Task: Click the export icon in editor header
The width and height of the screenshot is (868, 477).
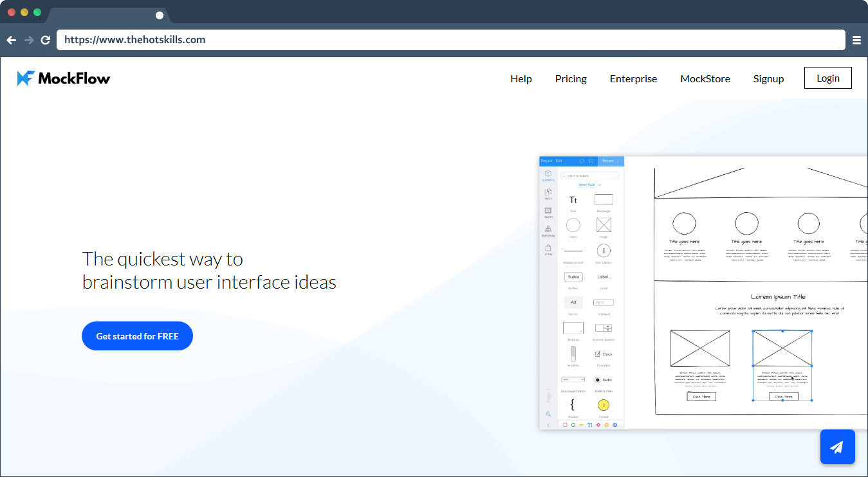Action: (591, 161)
